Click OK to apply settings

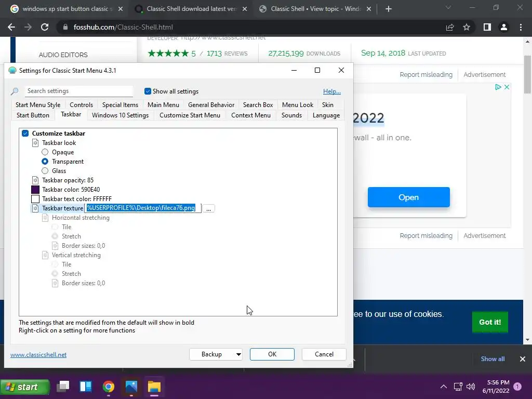click(x=272, y=354)
